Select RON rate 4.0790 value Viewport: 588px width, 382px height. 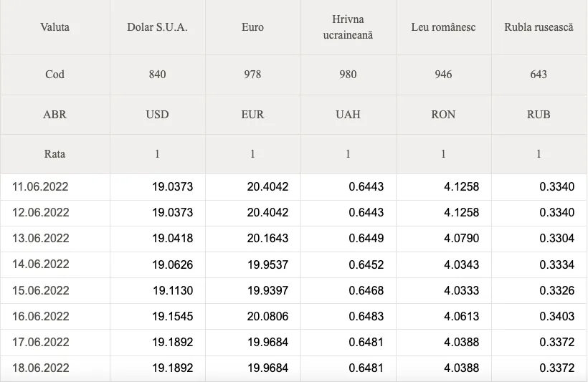(462, 239)
